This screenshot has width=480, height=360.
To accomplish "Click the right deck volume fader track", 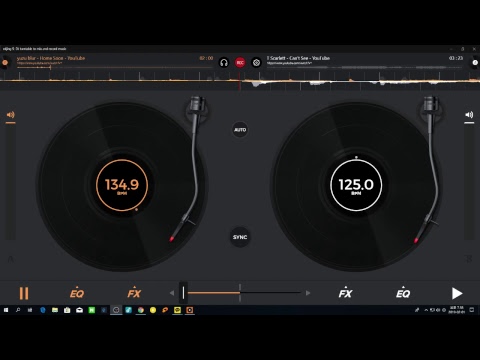I will point(469,182).
